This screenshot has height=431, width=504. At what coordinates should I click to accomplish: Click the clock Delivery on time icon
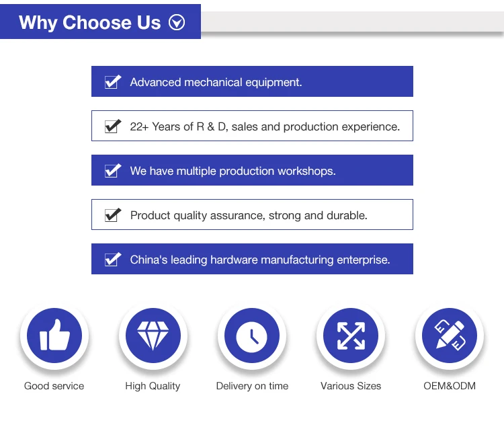252,336
